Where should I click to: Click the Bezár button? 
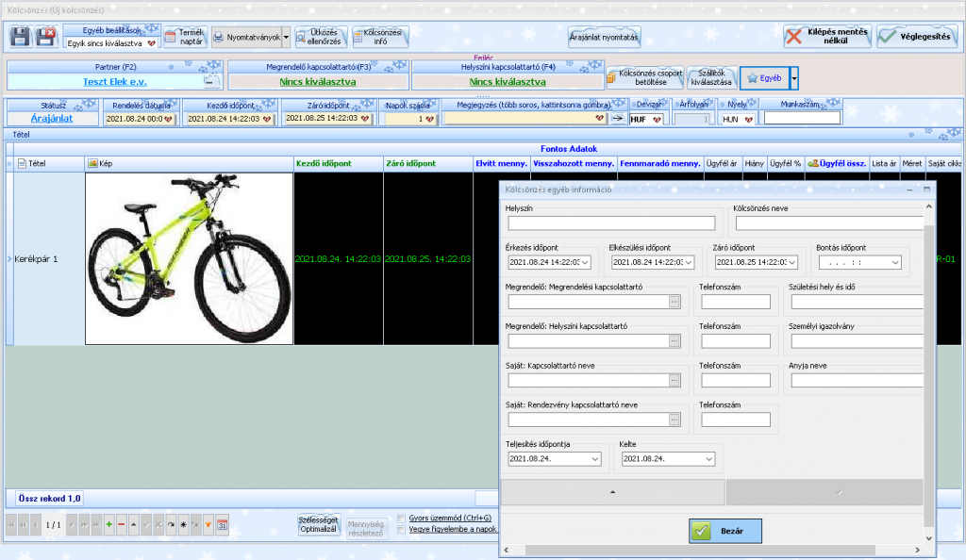[x=725, y=531]
